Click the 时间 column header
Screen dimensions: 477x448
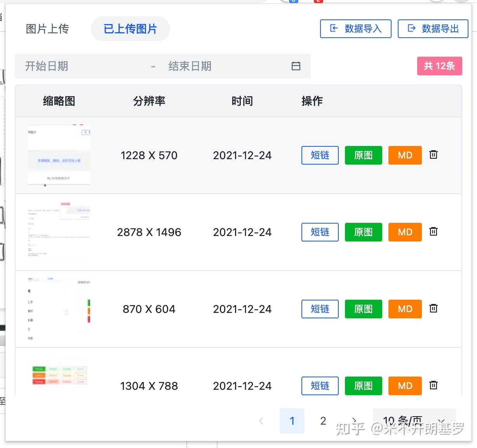(x=242, y=101)
